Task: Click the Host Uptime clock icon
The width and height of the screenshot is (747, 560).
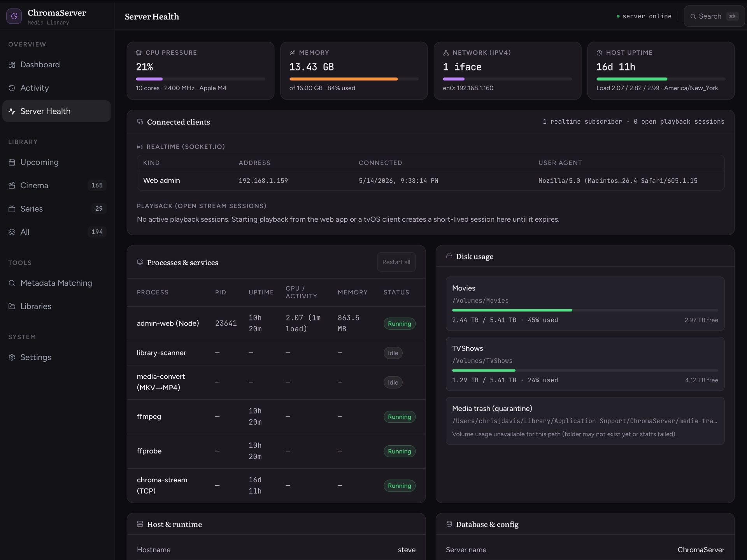Action: (x=599, y=53)
